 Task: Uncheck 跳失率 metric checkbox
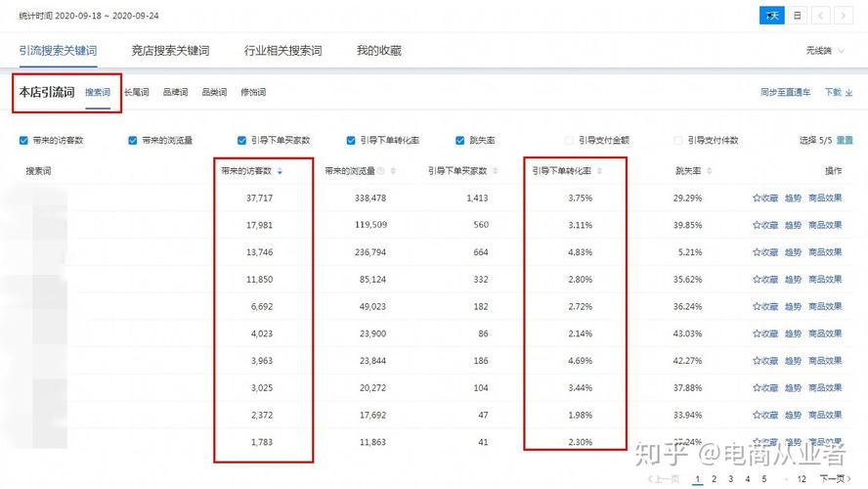click(x=459, y=140)
